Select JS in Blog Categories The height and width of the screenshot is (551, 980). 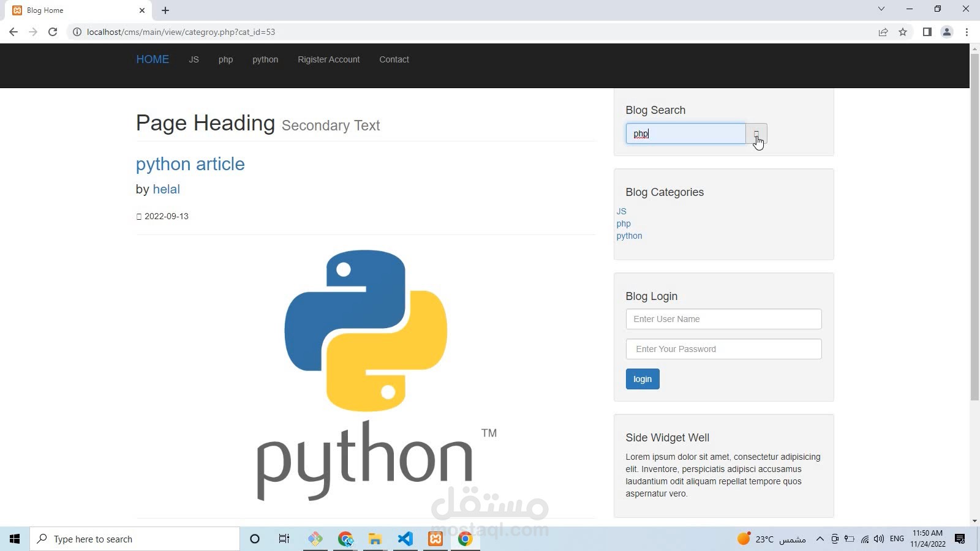[621, 211]
